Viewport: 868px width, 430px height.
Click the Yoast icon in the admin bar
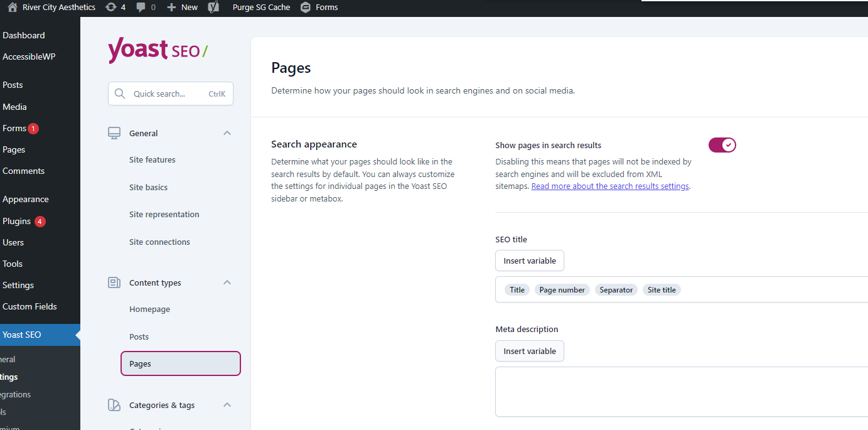(x=214, y=8)
